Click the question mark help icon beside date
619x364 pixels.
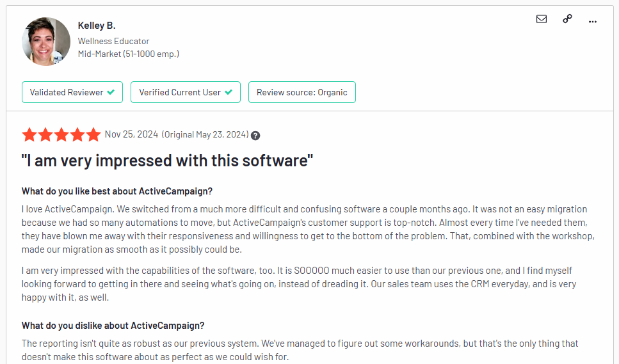[255, 136]
